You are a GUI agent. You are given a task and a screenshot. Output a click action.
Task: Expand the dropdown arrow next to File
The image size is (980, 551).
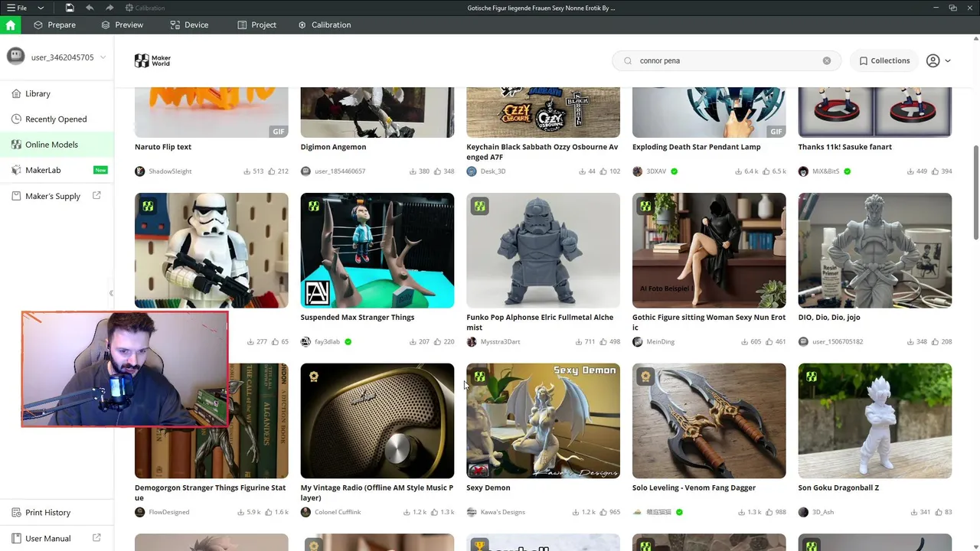click(41, 8)
